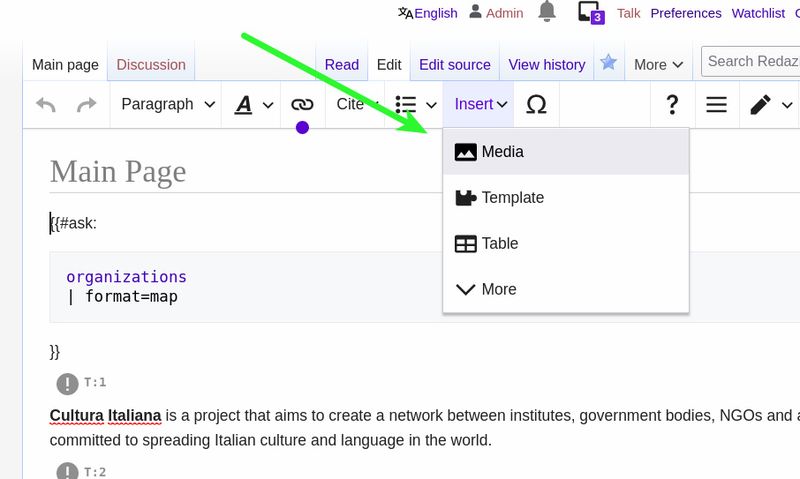Open the page options hamburger menu

[x=716, y=105]
